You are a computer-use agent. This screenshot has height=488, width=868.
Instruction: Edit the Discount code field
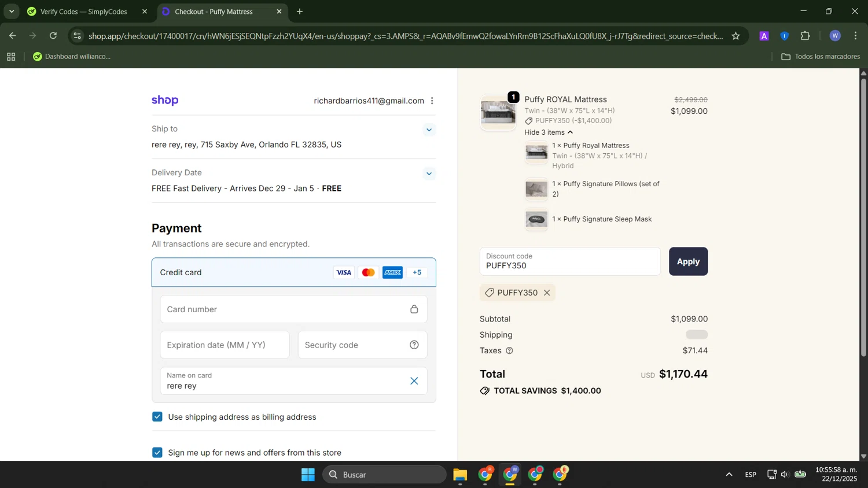click(570, 261)
